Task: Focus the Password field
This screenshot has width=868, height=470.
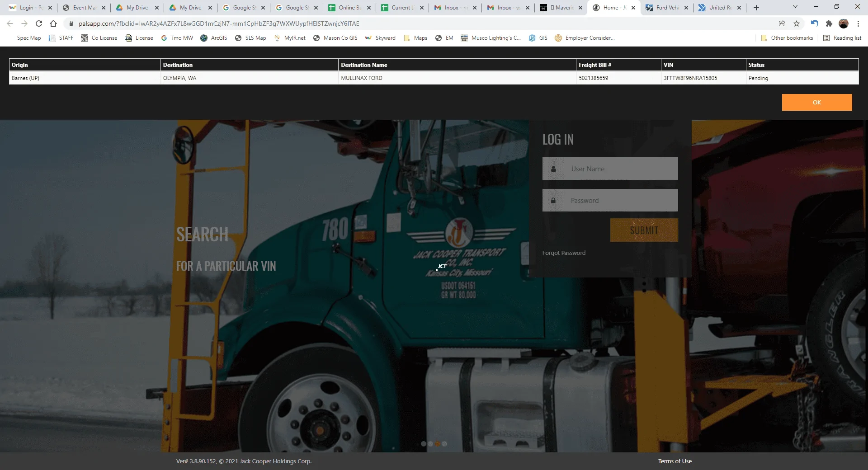Action: (x=610, y=200)
